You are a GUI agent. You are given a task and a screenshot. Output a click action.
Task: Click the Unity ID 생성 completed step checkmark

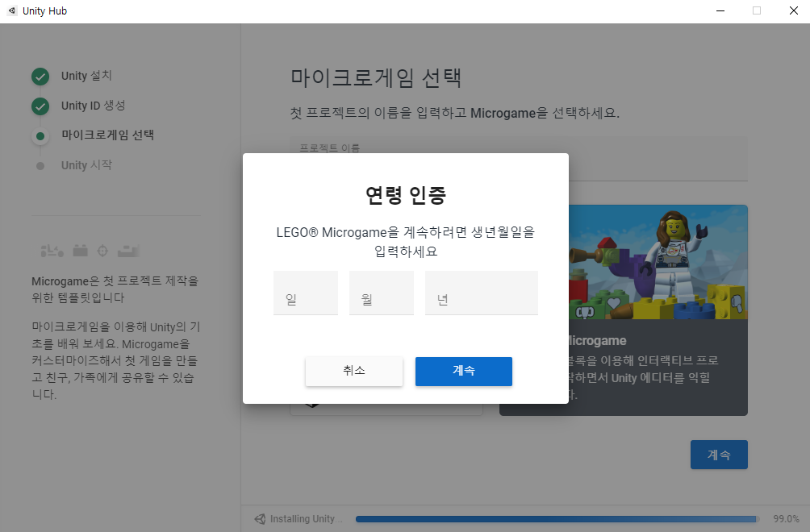[x=40, y=106]
